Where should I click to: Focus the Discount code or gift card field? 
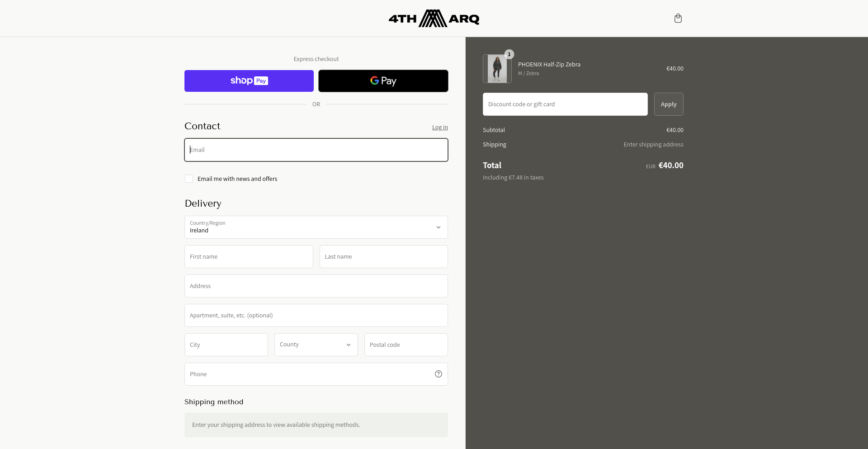(565, 104)
